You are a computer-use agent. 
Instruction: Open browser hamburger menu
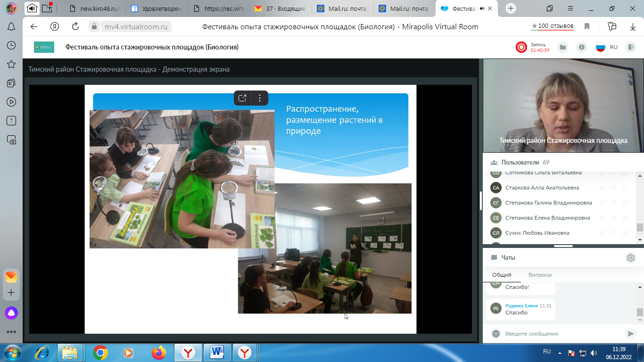point(570,8)
